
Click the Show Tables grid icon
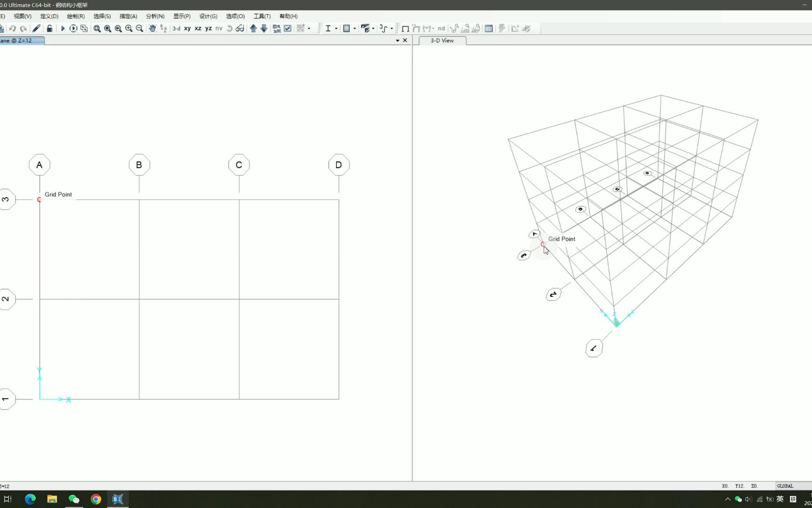[489, 29]
